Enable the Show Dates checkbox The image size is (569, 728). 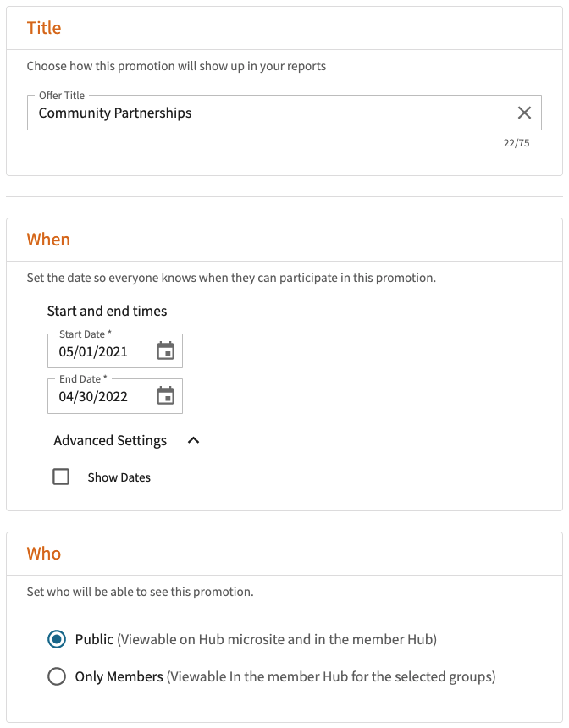[x=61, y=477]
